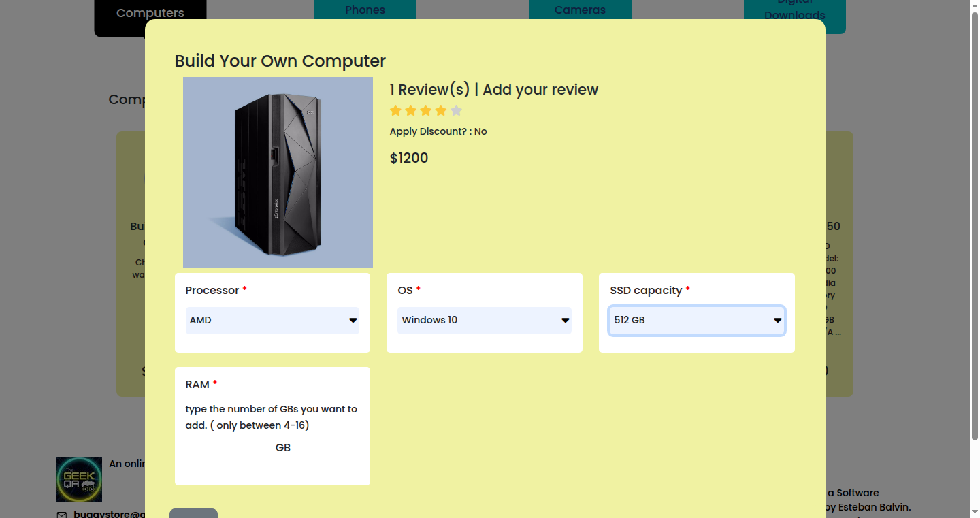Click the envelope email icon
Screen dimensions: 980x518
coord(62,515)
